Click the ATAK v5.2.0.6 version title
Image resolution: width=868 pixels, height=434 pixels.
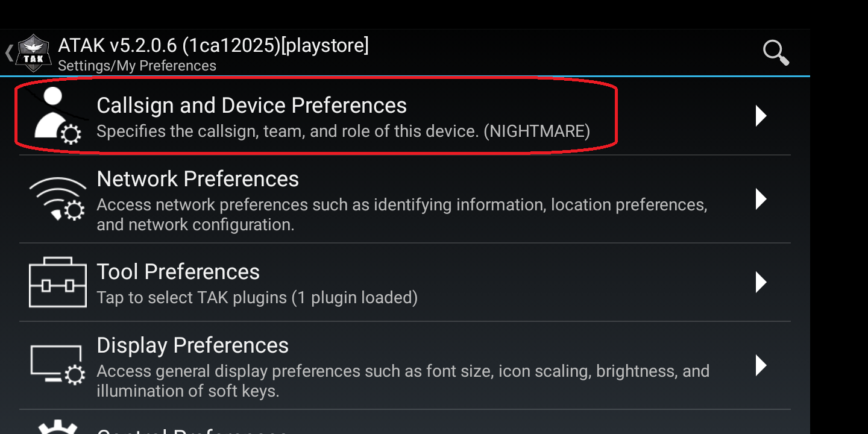(x=213, y=45)
